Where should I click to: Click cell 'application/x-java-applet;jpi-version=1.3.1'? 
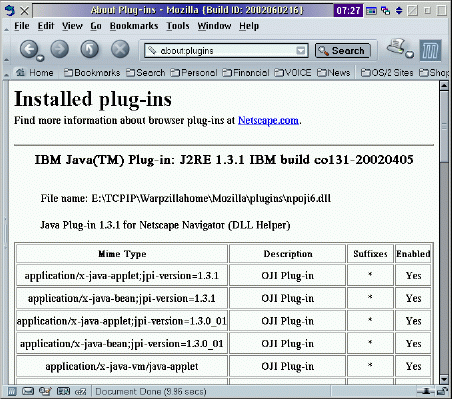click(x=122, y=276)
